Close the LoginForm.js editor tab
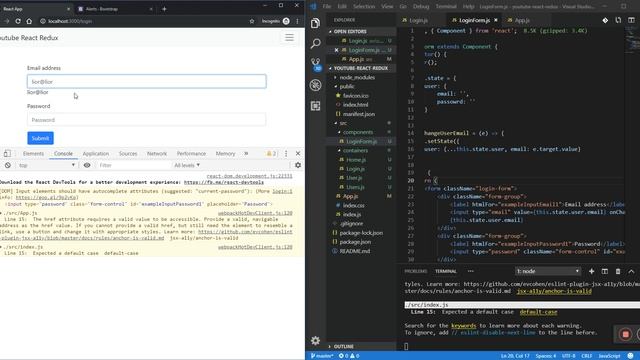The height and width of the screenshot is (360, 640). [496, 20]
